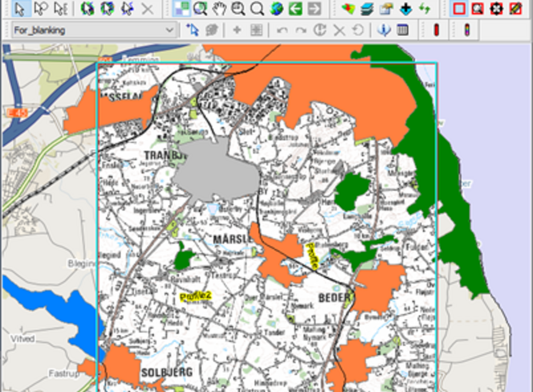Screen dimensions: 533x392
Task: Click the grey polygon in map center
Action: pos(218,171)
